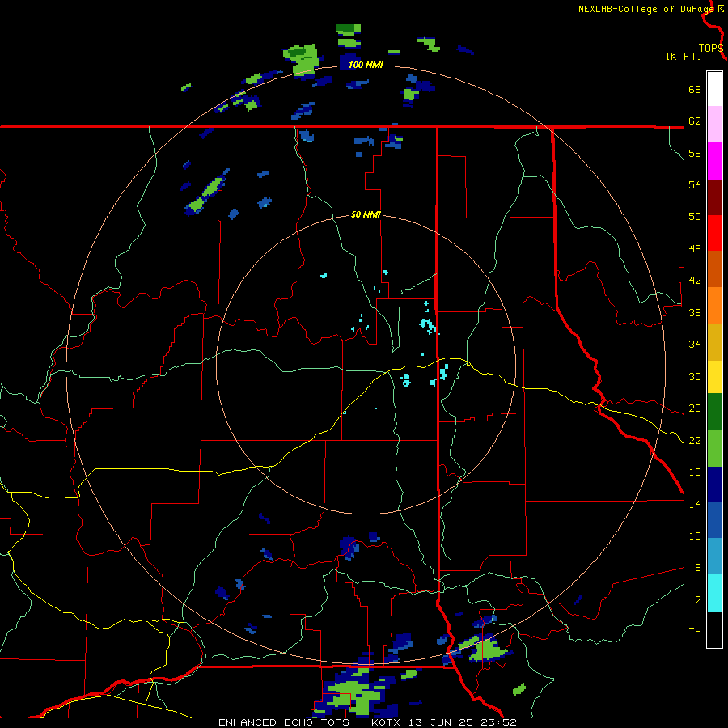Click the 50 NMI range ring label

point(366,214)
